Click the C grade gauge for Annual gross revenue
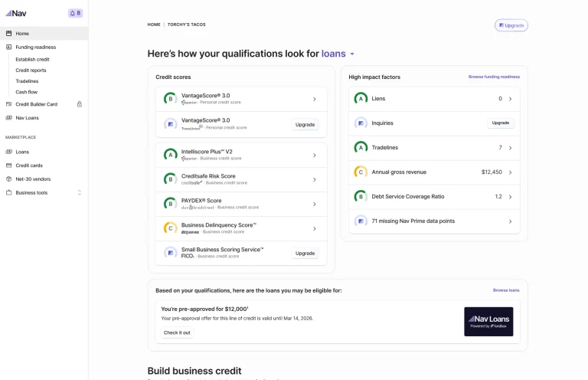Image resolution: width=588 pixels, height=380 pixels. 361,172
